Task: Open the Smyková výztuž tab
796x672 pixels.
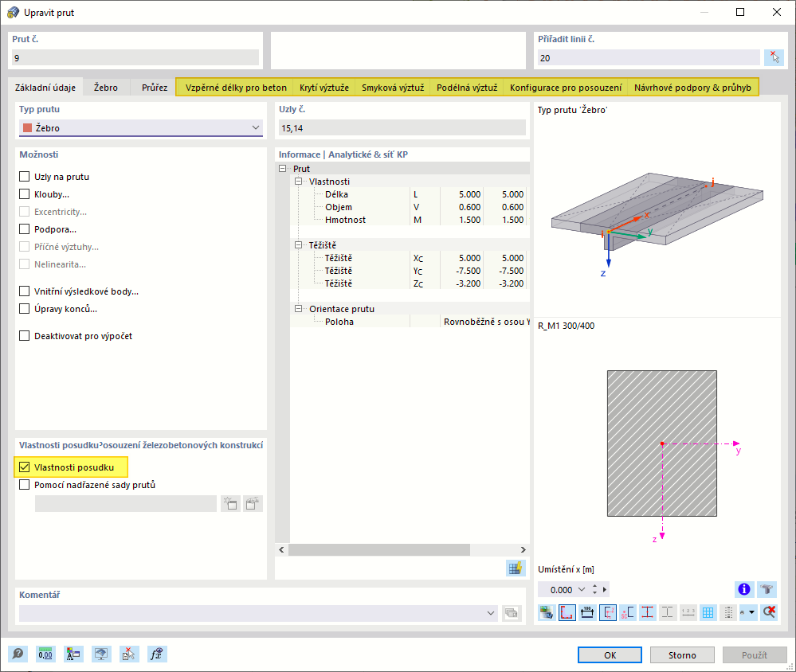Action: pyautogui.click(x=392, y=88)
